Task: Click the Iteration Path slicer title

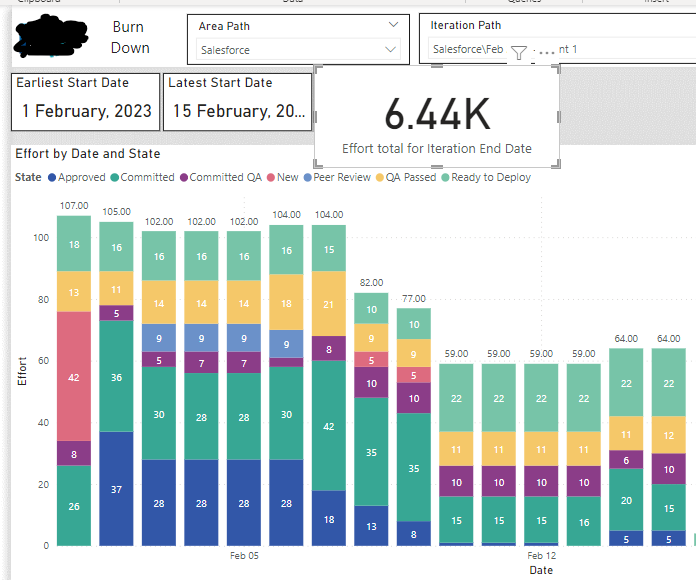Action: 466,25
